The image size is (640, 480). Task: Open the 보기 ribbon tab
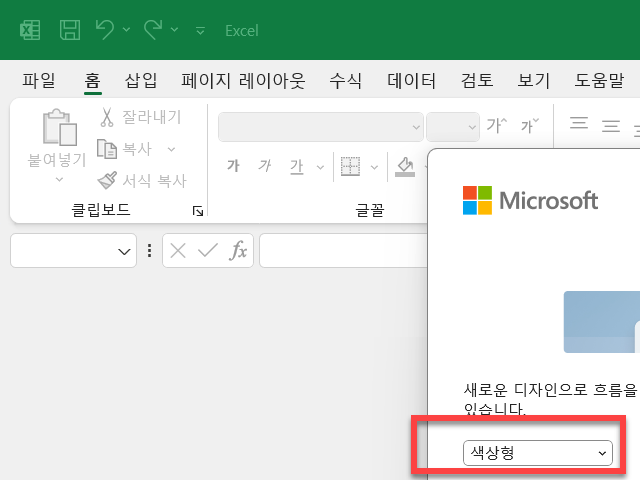[x=534, y=80]
